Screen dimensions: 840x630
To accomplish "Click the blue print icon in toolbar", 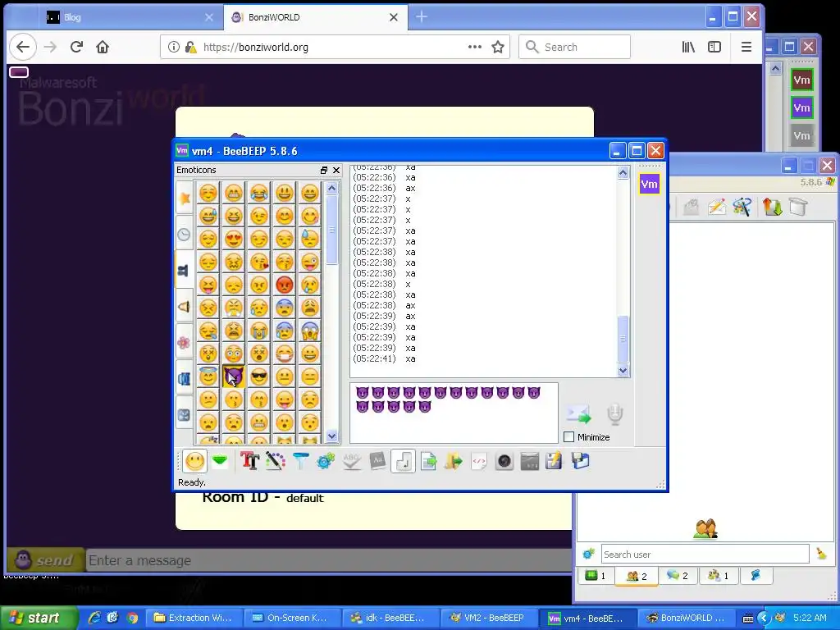I will click(580, 461).
